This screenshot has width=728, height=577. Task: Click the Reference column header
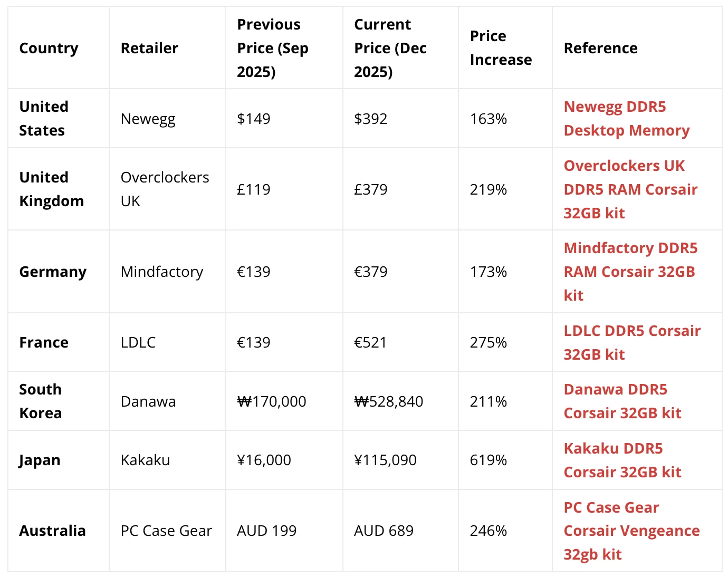[x=600, y=48]
